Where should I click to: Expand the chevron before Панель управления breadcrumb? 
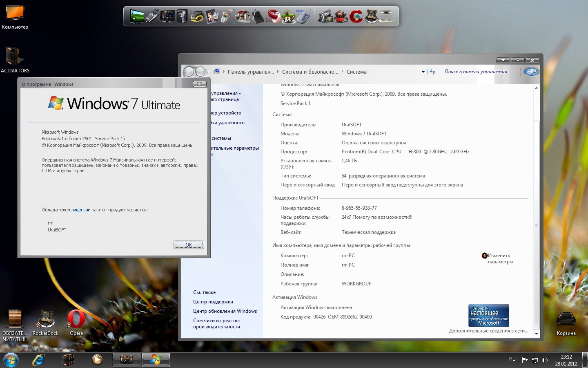(x=223, y=72)
